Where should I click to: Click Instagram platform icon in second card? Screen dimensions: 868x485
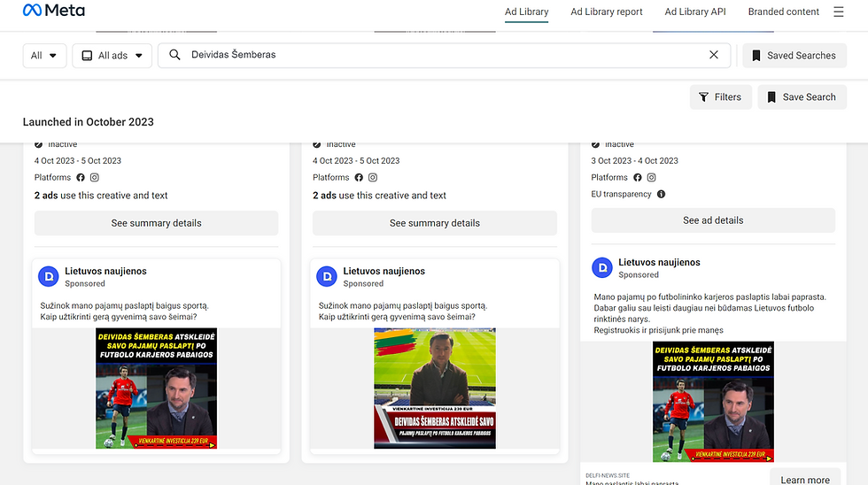[373, 178]
